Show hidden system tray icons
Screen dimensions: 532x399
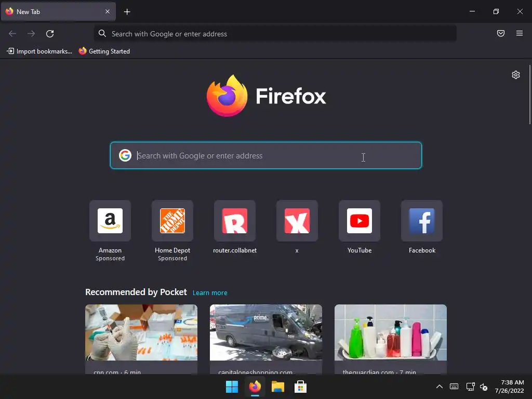click(x=439, y=387)
